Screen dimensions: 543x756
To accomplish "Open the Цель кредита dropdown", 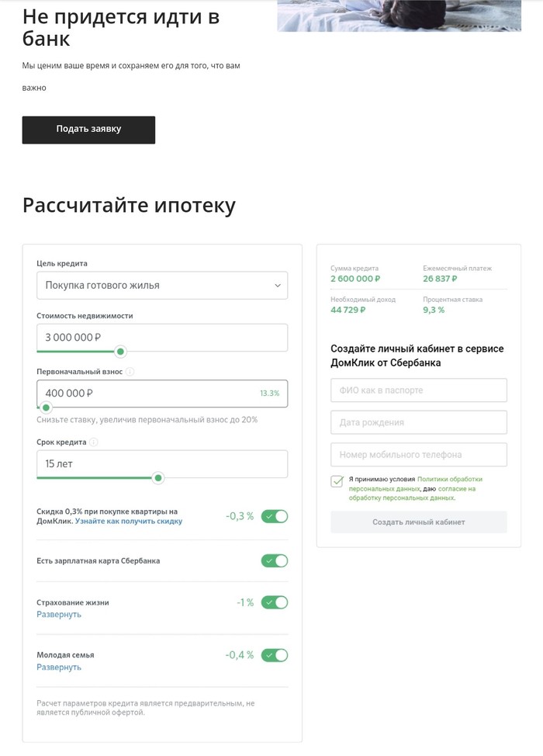I will pos(162,286).
